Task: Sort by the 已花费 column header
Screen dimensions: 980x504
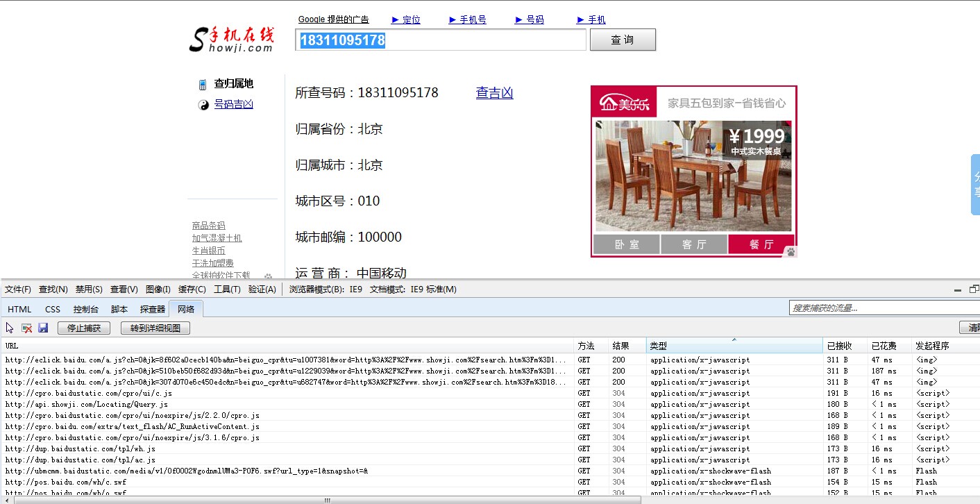Action: pyautogui.click(x=889, y=346)
